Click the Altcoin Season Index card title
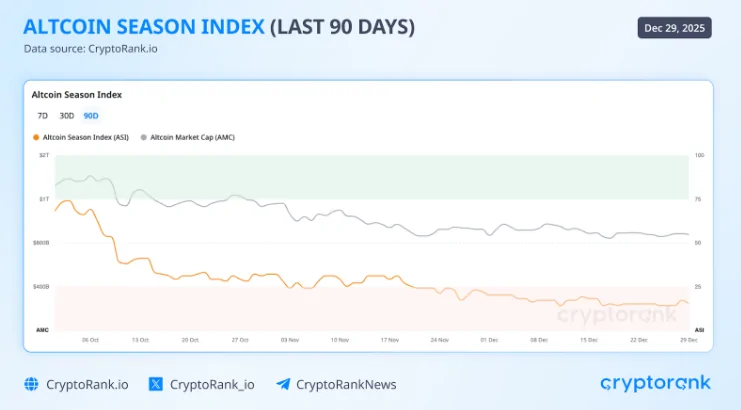This screenshot has width=741, height=410. pos(77,95)
